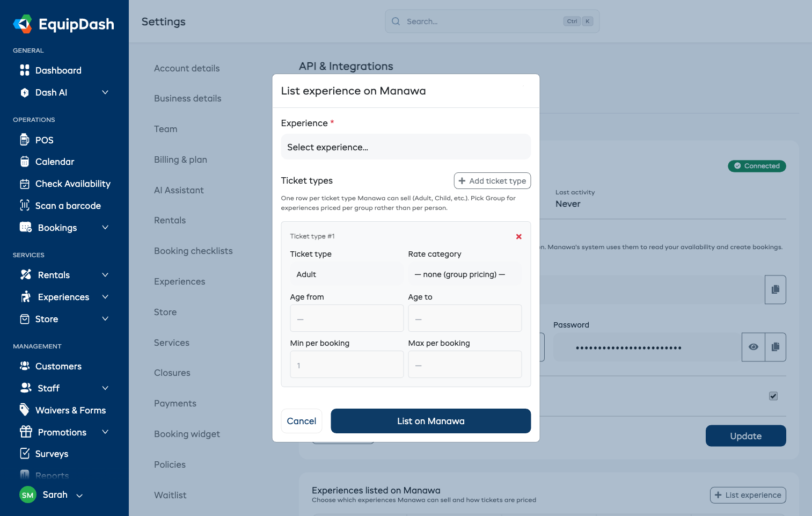
Task: Remove ticket type #1 with red X
Action: (x=519, y=236)
